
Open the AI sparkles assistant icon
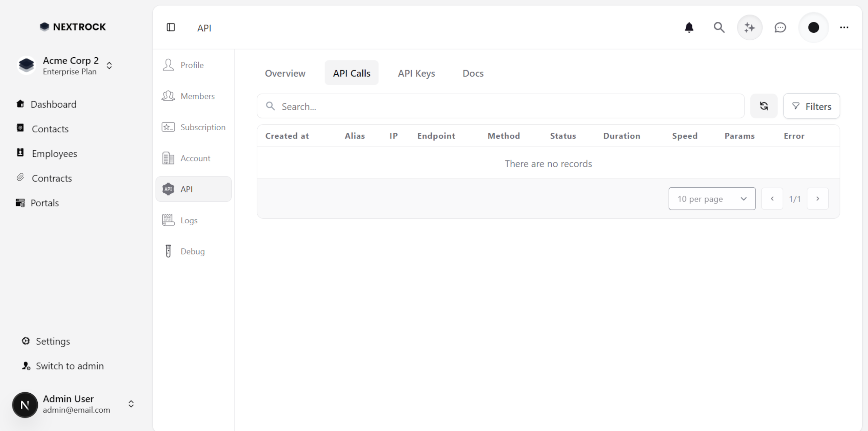[x=749, y=27]
